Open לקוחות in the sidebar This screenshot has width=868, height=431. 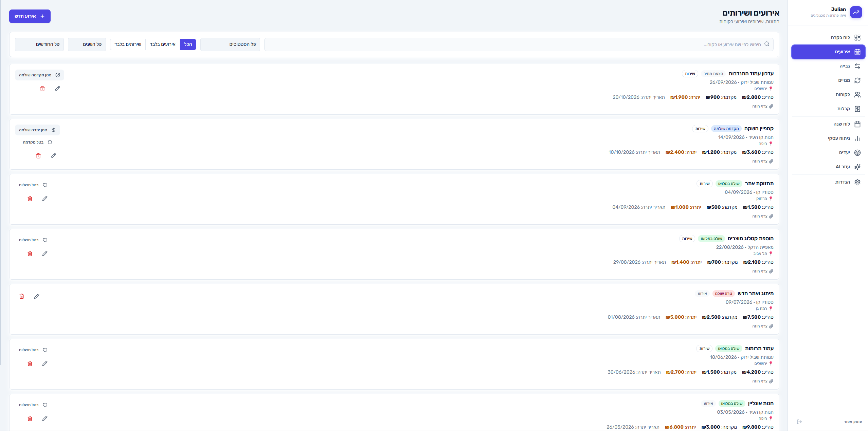(x=828, y=95)
